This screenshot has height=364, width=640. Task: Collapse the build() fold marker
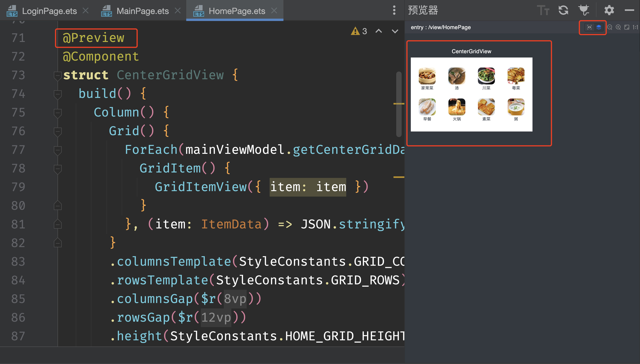[x=58, y=94]
